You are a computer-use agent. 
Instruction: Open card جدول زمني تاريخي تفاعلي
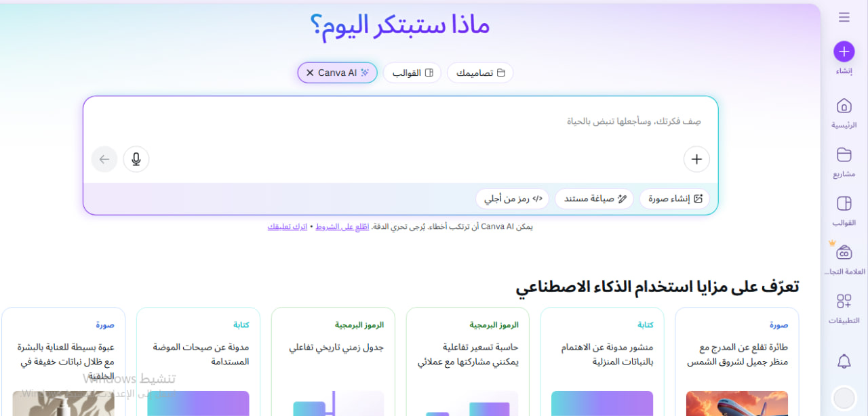point(333,362)
